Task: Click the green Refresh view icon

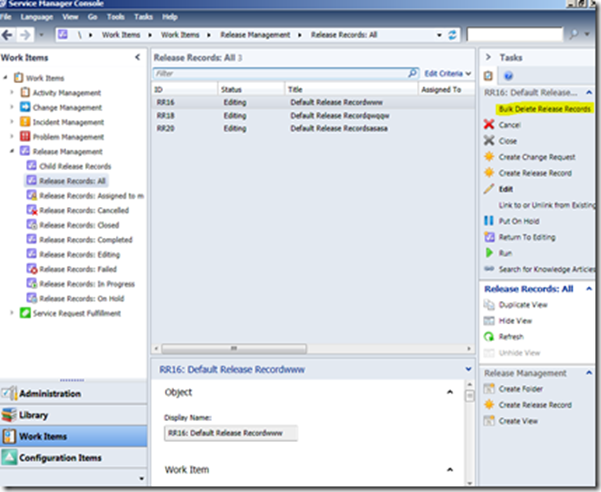Action: click(x=489, y=337)
